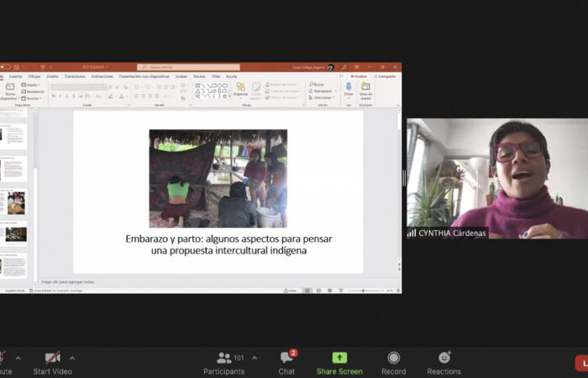Expand the video options caret next to Start Video
This screenshot has width=588, height=378.
click(x=72, y=358)
